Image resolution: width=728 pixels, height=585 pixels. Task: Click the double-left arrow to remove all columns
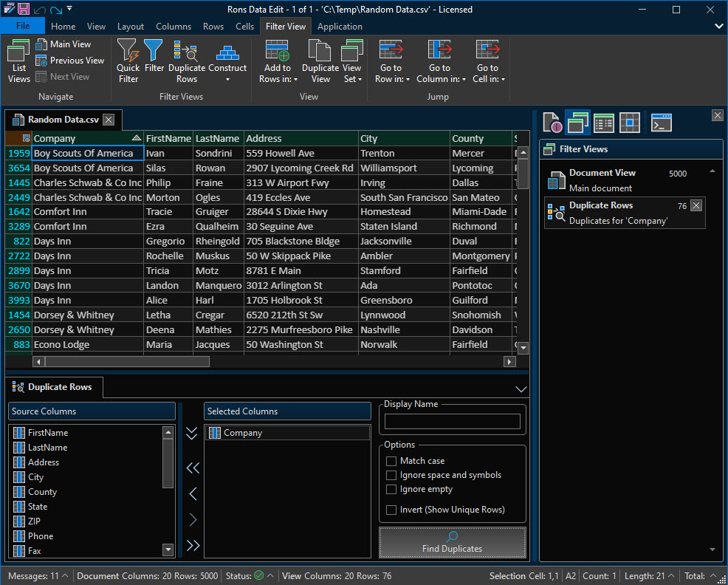[x=193, y=468]
